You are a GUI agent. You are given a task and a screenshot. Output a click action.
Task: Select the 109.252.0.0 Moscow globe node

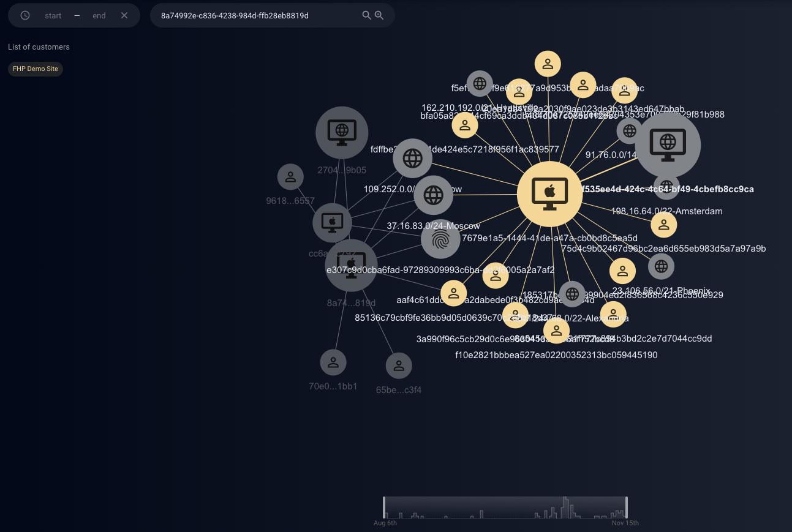(433, 195)
